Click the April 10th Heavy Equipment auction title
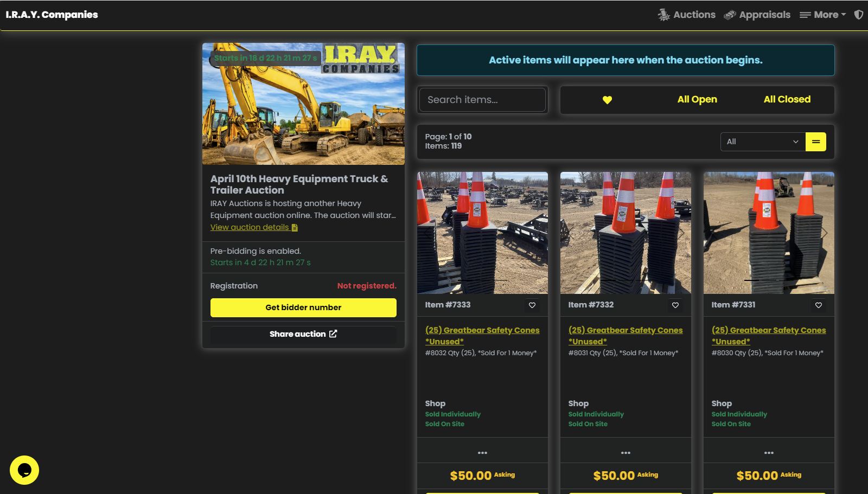 299,184
